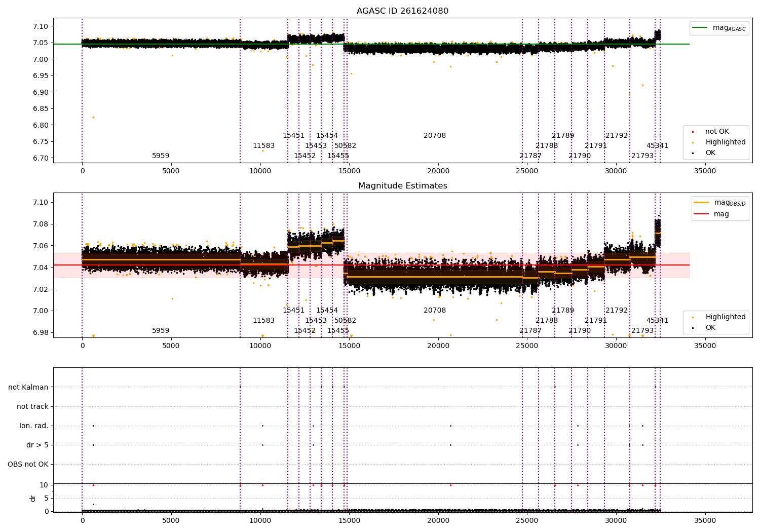Image resolution: width=760 pixels, height=532 pixels.
Task: Click obsid label 15452 in the top plot
Action: 305,156
